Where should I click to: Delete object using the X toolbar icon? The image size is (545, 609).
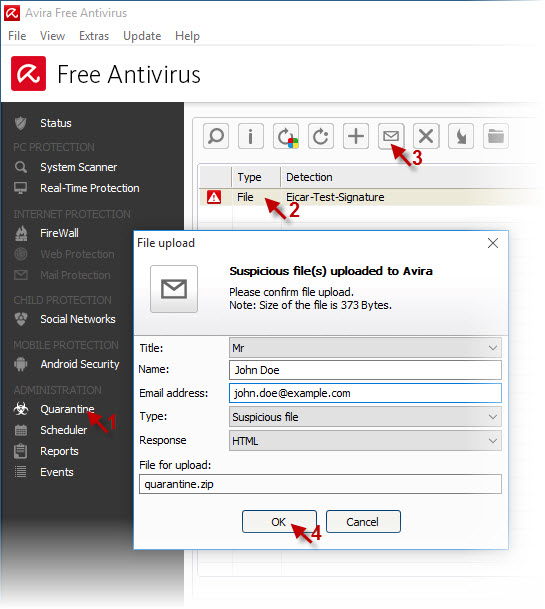(426, 136)
